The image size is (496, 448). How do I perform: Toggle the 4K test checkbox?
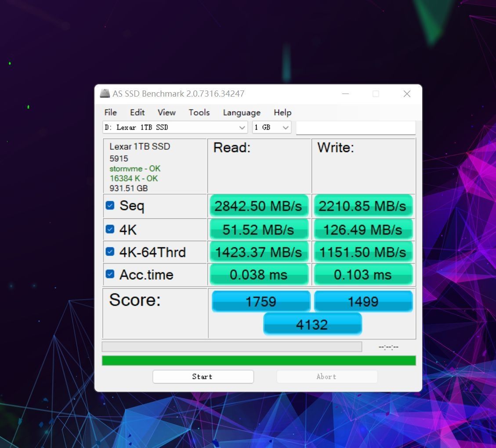[x=110, y=229]
